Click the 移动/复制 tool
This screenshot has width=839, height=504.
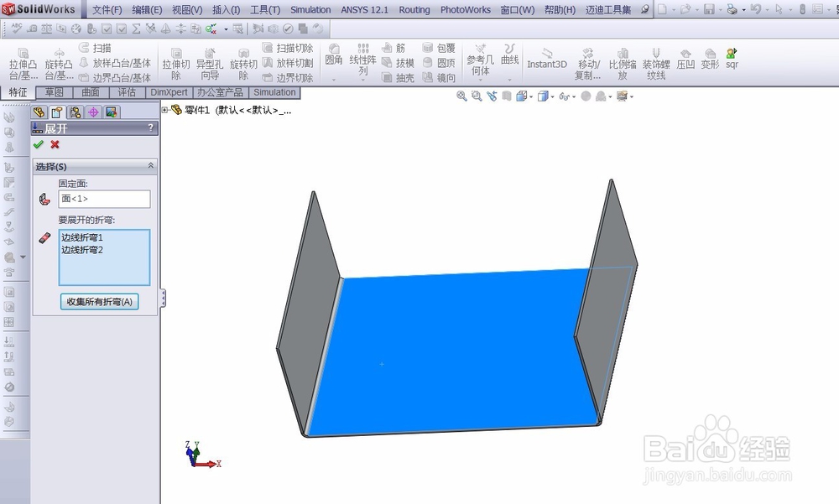click(x=589, y=64)
